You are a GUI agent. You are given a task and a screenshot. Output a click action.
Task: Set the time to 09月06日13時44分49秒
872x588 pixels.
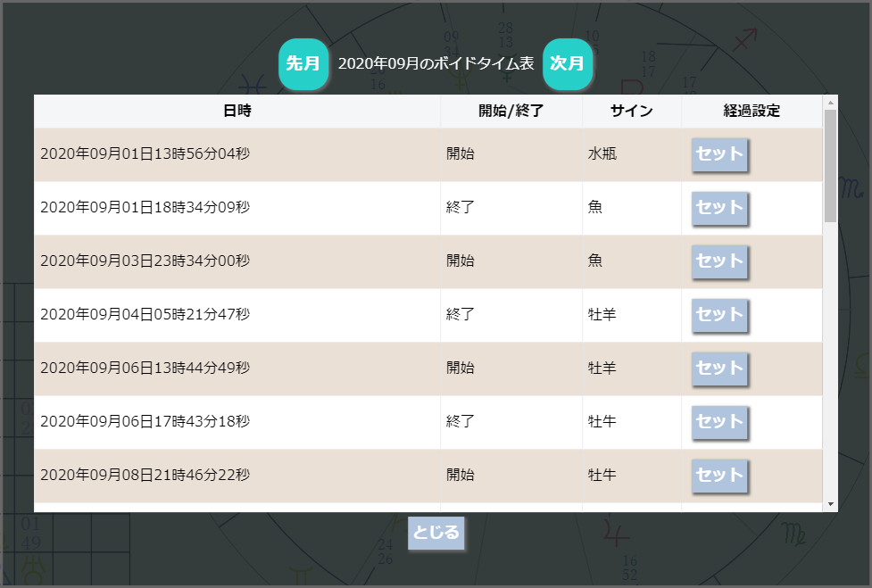point(719,369)
